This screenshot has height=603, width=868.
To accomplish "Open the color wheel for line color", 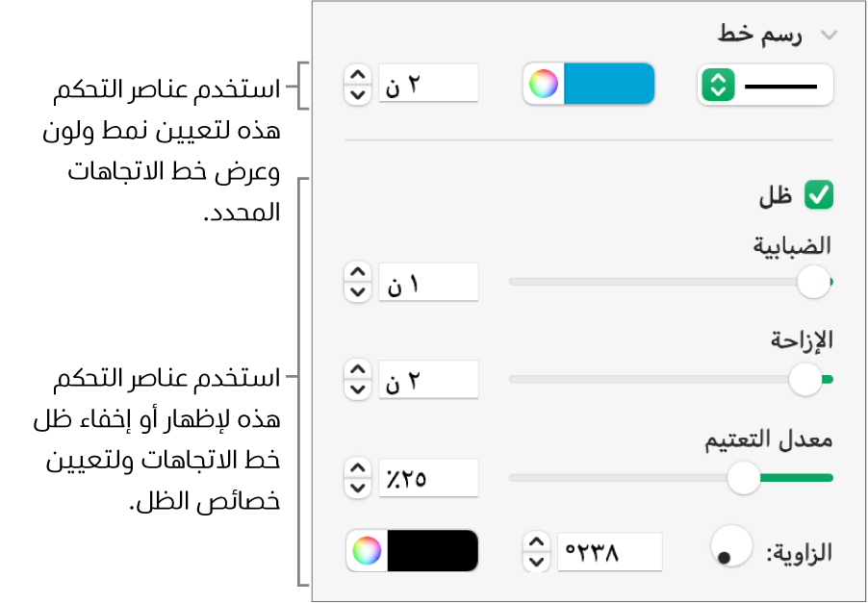I will click(x=544, y=85).
